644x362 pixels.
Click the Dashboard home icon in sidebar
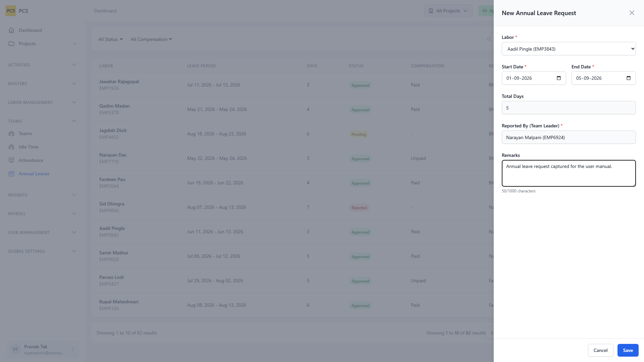(x=11, y=30)
